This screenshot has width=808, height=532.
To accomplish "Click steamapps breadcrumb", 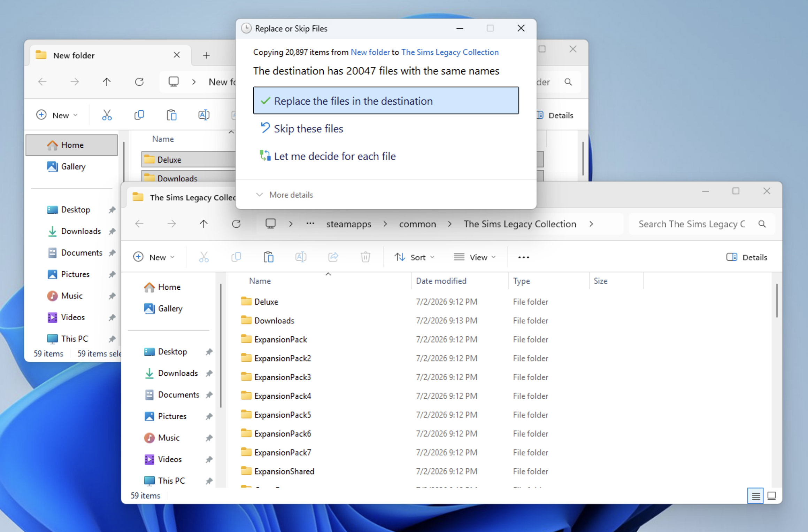I will point(348,224).
